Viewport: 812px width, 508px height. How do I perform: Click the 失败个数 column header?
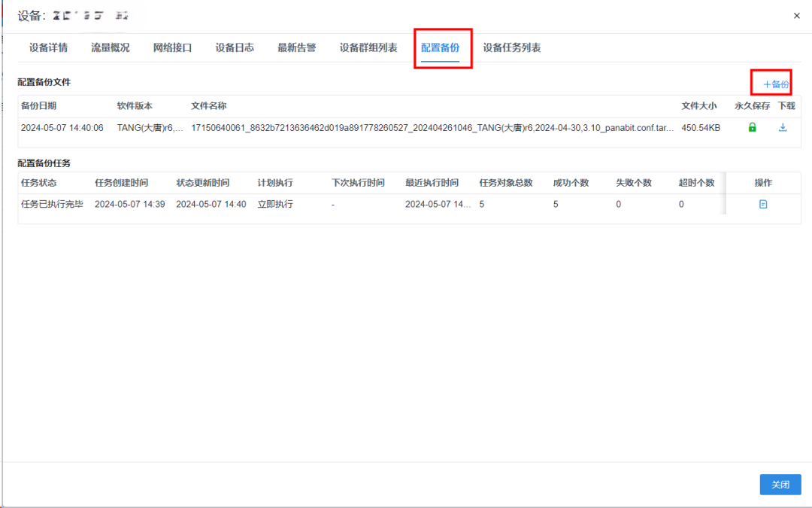coord(633,183)
